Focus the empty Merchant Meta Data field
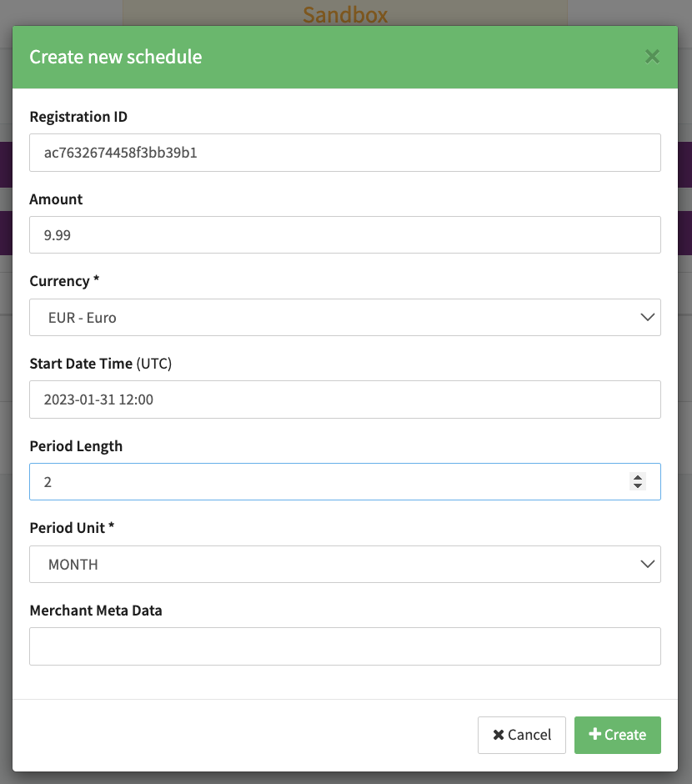 click(x=344, y=646)
